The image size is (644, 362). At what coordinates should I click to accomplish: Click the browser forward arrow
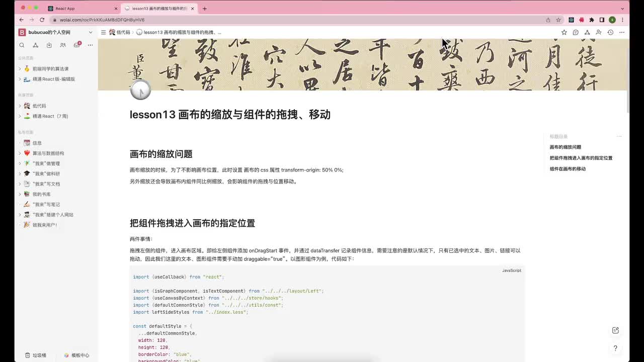click(31, 20)
